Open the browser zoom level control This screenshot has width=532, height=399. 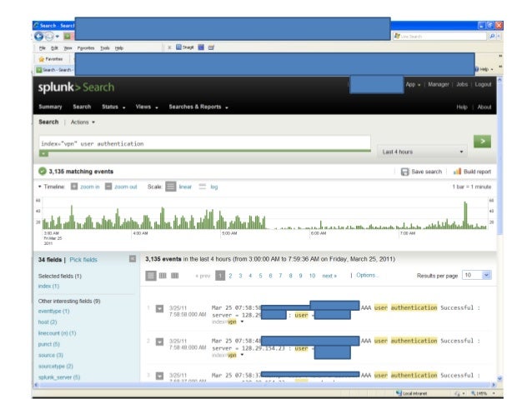[483, 393]
